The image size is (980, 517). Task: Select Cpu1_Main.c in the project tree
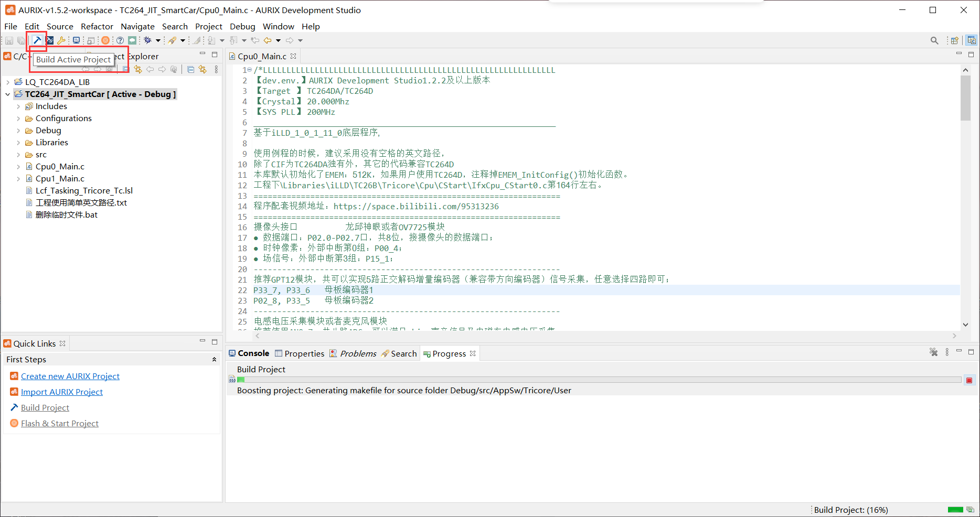pyautogui.click(x=60, y=179)
